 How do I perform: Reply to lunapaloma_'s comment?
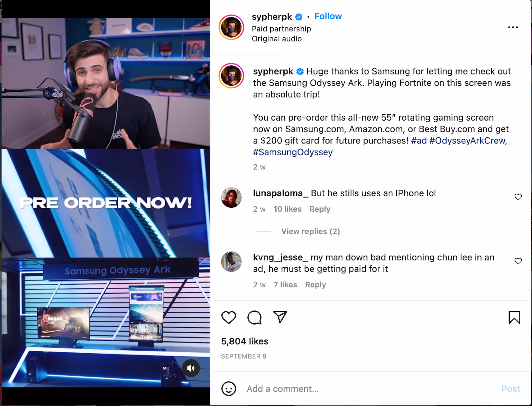pyautogui.click(x=320, y=209)
